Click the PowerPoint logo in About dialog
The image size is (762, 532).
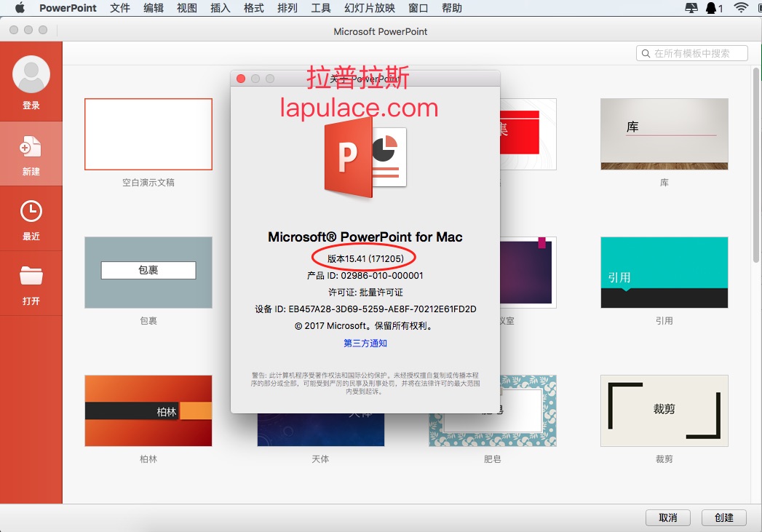click(x=365, y=157)
